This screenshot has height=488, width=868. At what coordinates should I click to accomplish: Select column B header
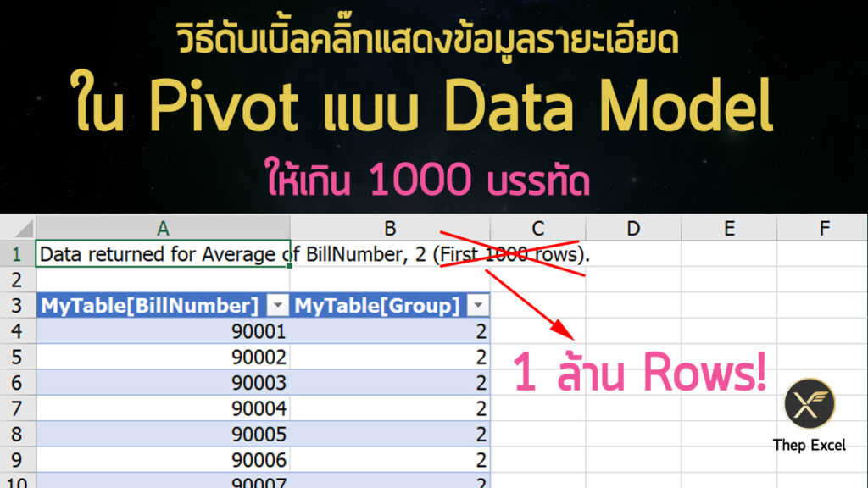390,227
